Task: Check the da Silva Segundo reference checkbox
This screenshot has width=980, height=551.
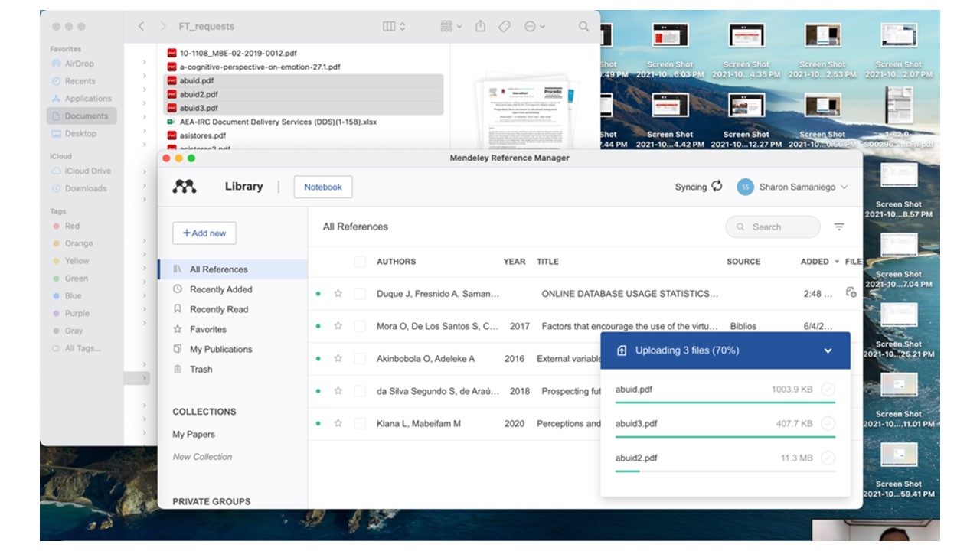Action: [360, 391]
